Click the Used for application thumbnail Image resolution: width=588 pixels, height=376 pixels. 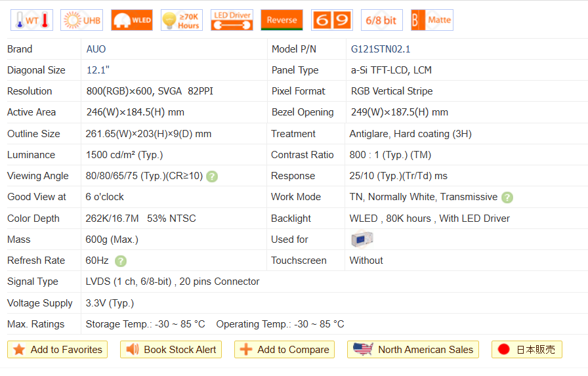362,240
